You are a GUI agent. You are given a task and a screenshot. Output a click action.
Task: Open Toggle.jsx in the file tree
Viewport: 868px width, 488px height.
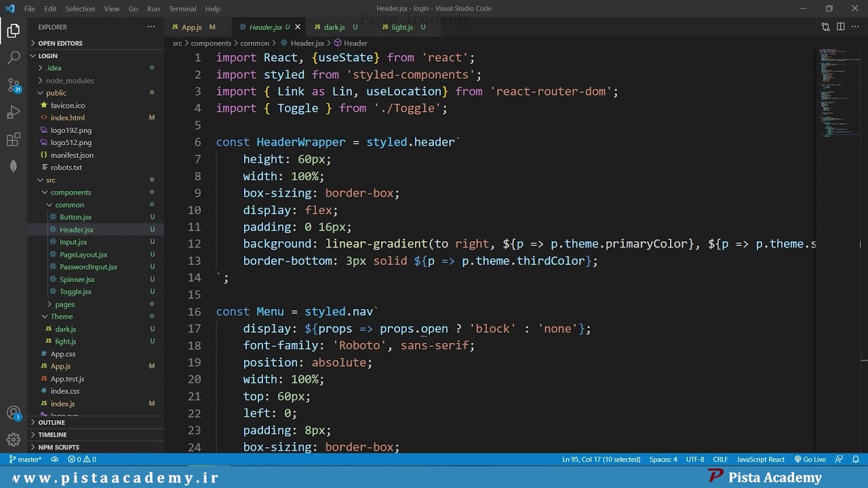(x=96, y=291)
